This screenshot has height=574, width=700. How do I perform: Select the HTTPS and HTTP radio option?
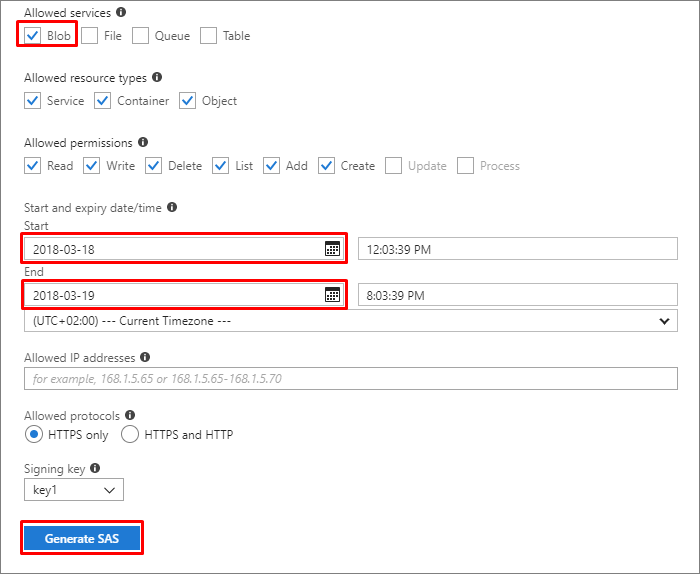tap(130, 434)
